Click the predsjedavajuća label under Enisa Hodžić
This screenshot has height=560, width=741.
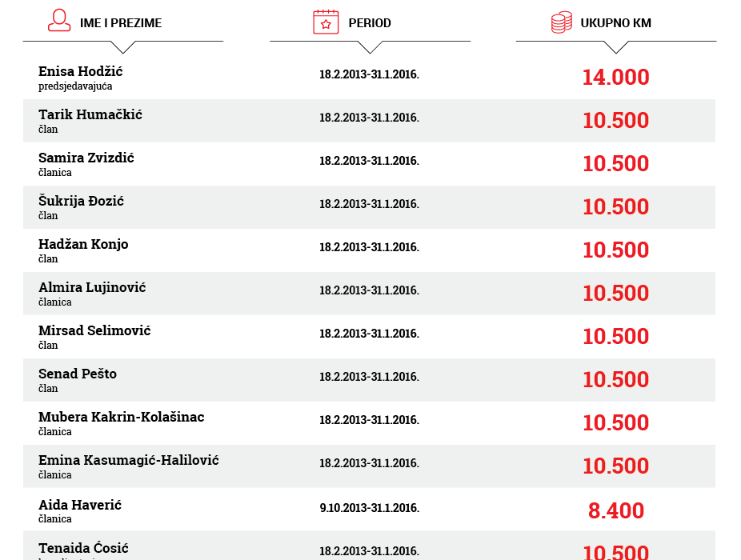coord(75,86)
